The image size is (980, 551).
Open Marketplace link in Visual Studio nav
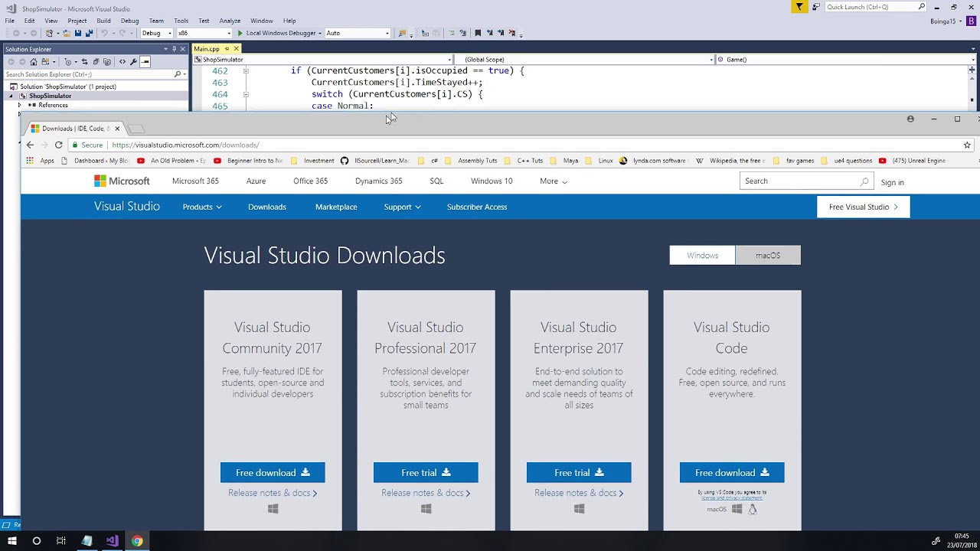pyautogui.click(x=336, y=207)
